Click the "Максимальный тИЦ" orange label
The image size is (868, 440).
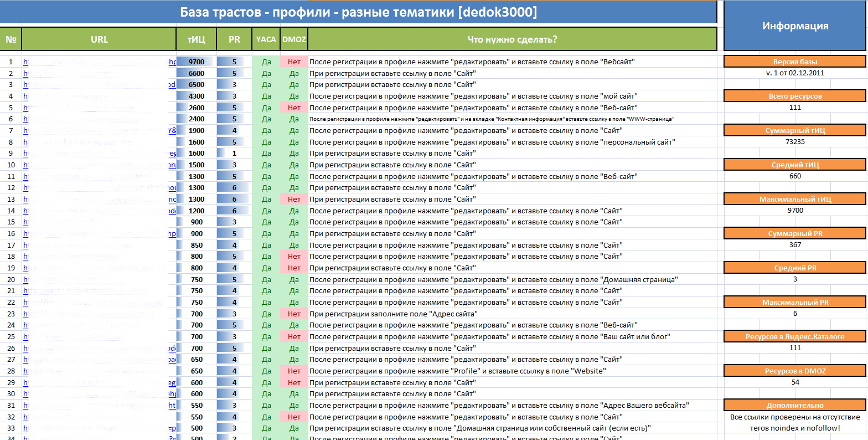point(795,199)
